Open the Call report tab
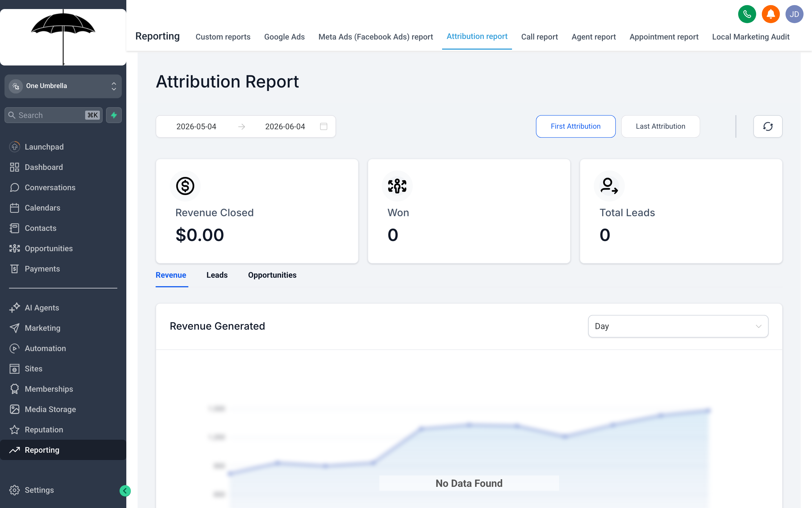The image size is (812, 508). pyautogui.click(x=539, y=37)
